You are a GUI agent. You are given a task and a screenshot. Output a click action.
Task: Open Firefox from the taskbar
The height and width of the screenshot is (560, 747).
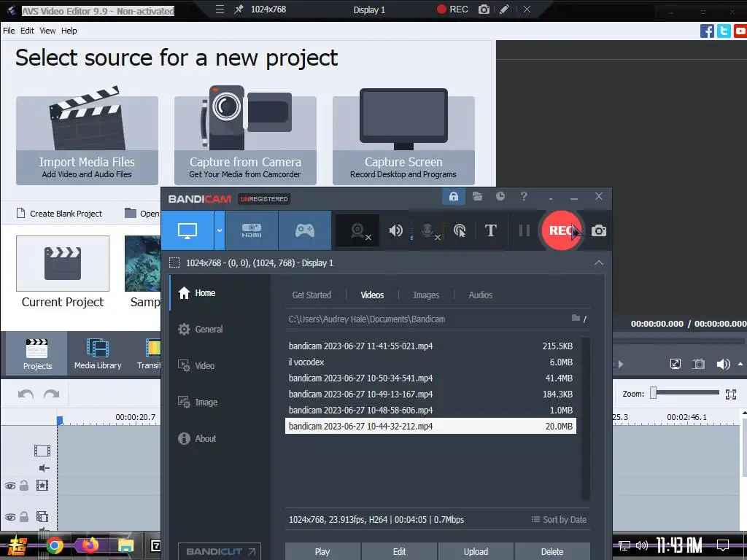click(x=90, y=545)
